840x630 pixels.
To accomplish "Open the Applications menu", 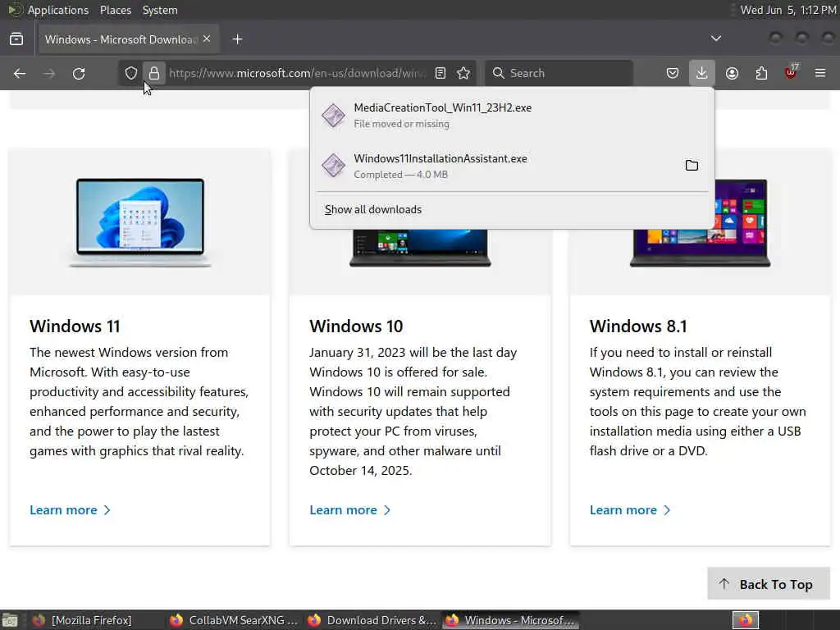I will (58, 10).
